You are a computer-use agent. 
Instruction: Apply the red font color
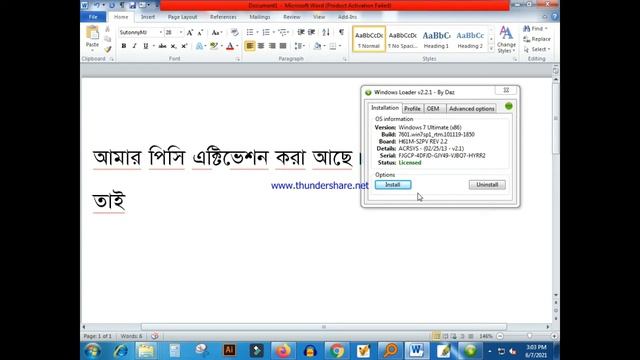point(230,46)
